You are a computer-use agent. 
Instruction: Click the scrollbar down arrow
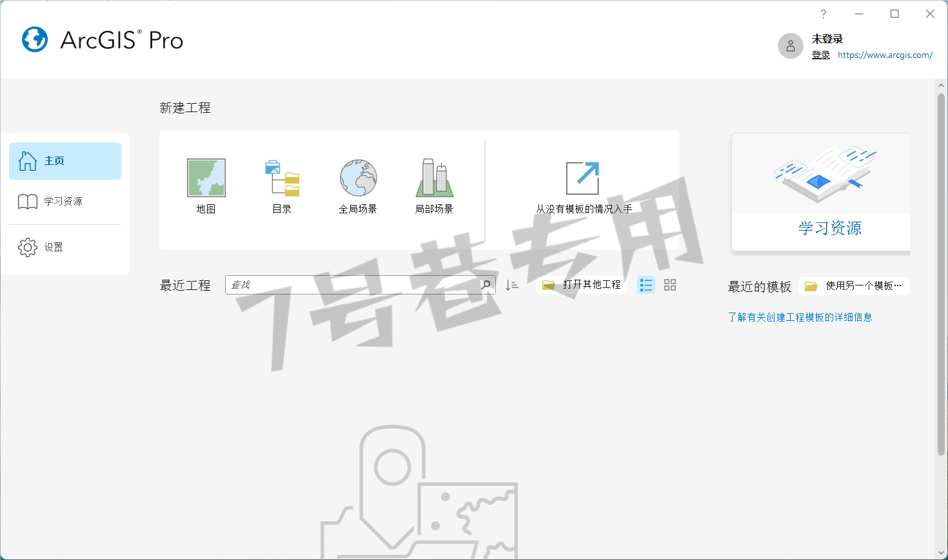coord(941,553)
